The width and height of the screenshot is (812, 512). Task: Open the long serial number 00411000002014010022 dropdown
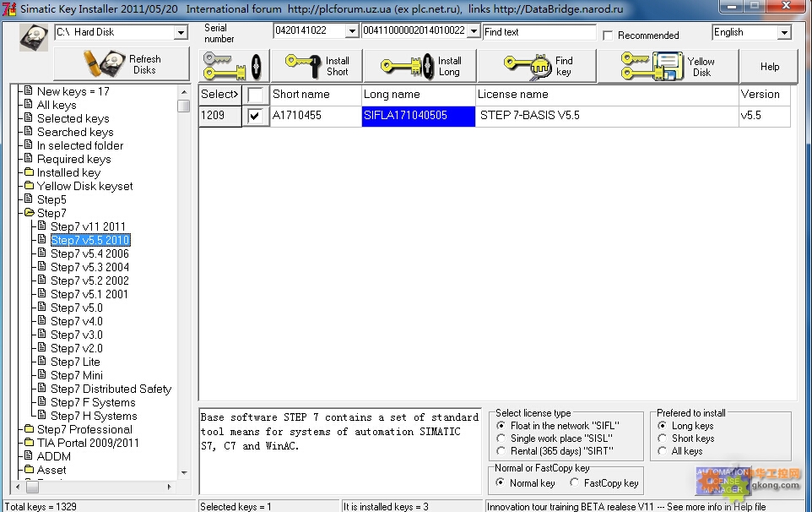click(x=474, y=30)
